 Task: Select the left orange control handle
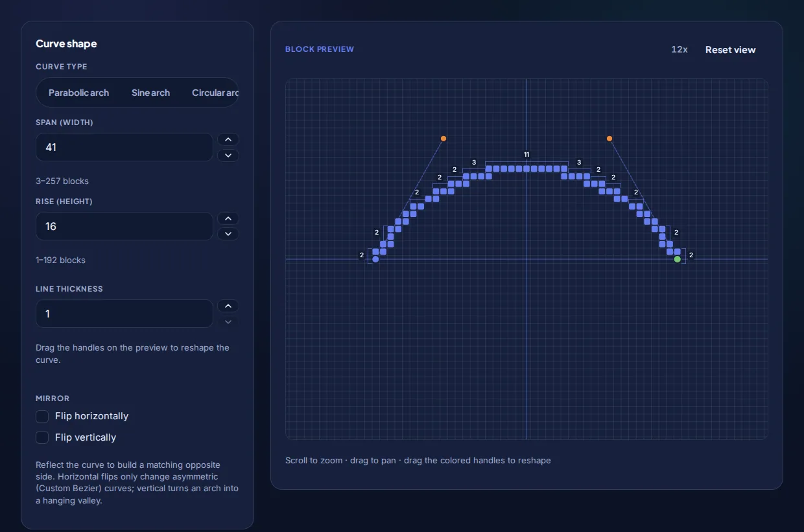(443, 139)
